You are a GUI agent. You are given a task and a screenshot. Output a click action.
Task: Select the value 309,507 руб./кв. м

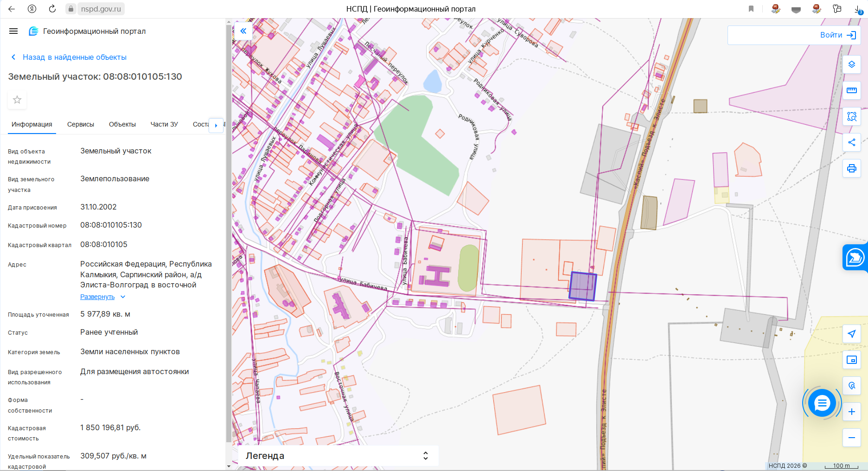[113, 456]
